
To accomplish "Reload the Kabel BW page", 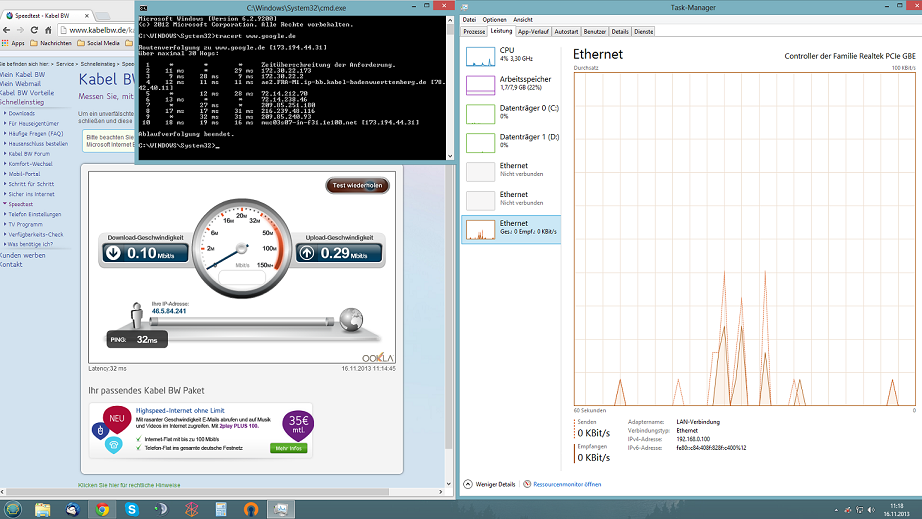I will [x=34, y=30].
